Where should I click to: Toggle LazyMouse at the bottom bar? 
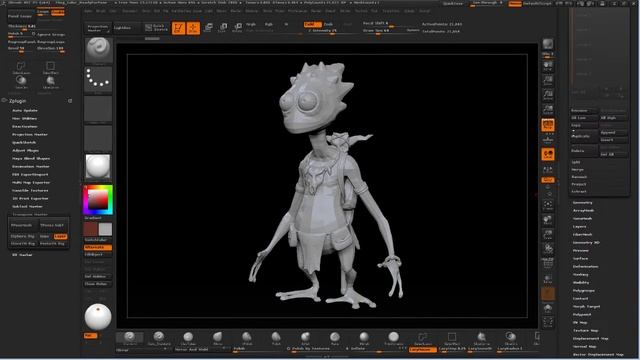pos(422,349)
